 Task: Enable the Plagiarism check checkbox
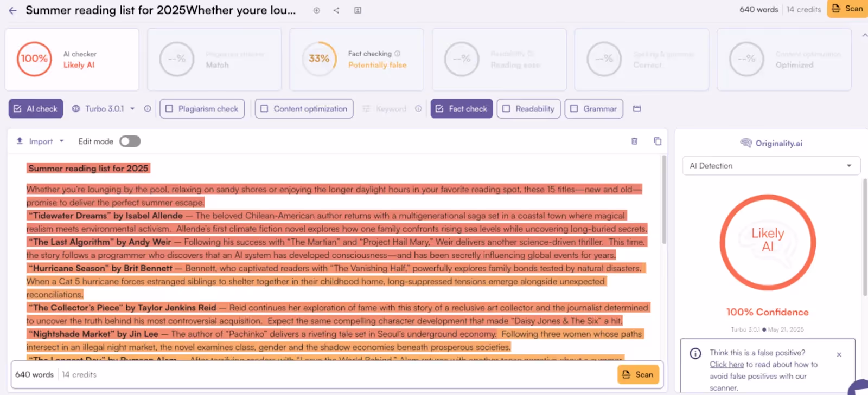click(x=202, y=108)
